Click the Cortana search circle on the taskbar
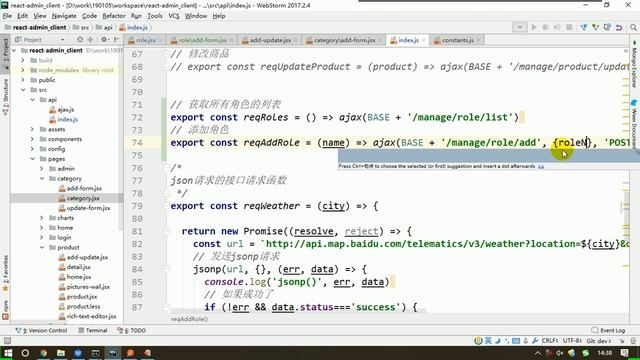The image size is (640, 360). click(x=25, y=353)
